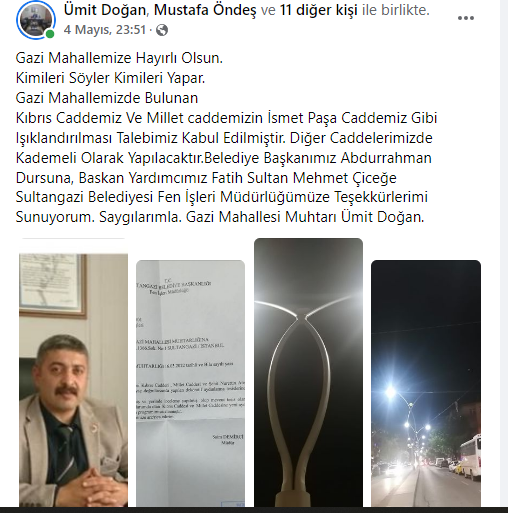Open the night street lighting photo

pyautogui.click(x=426, y=383)
